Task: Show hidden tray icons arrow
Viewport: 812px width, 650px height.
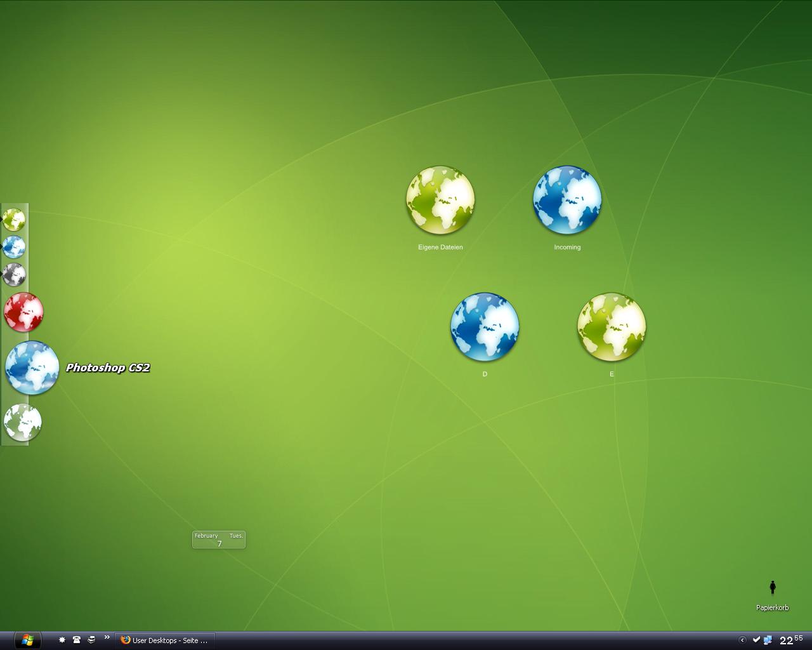Action: tap(742, 640)
